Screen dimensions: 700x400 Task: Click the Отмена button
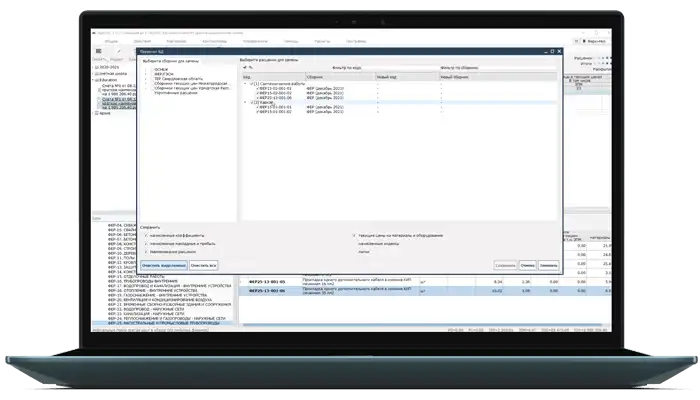(528, 266)
